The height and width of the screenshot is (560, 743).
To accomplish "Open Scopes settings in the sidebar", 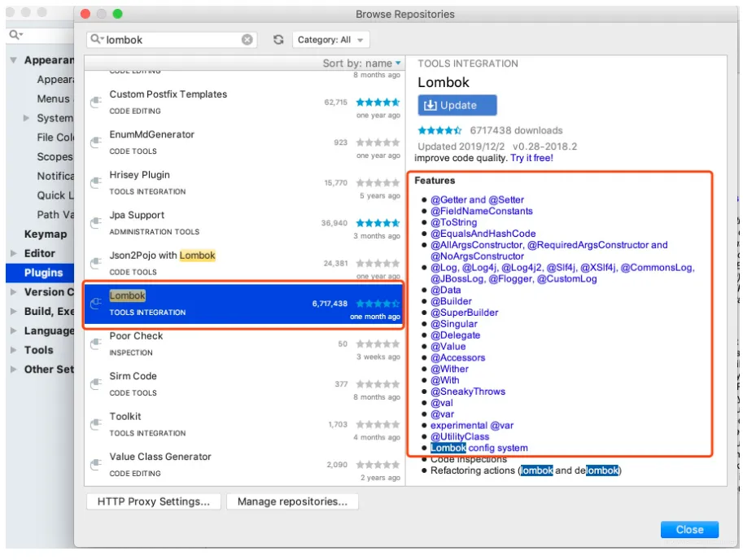I will (x=55, y=157).
